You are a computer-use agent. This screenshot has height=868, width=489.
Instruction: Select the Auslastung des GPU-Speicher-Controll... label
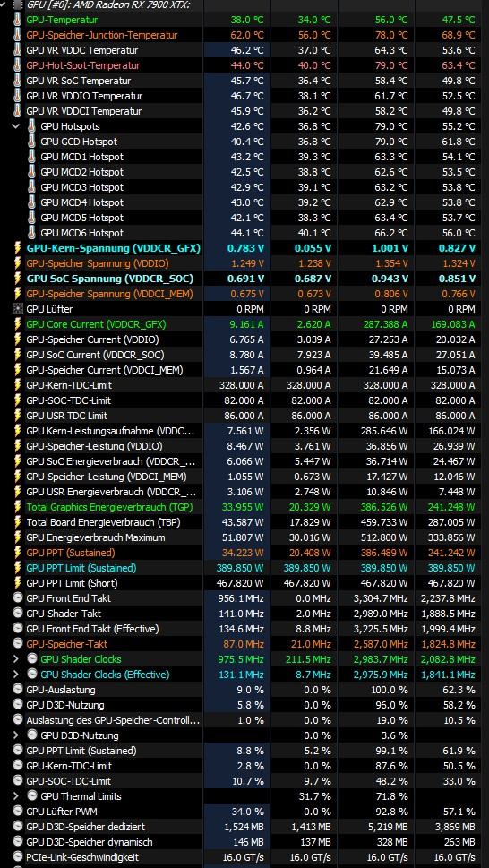tap(113, 720)
